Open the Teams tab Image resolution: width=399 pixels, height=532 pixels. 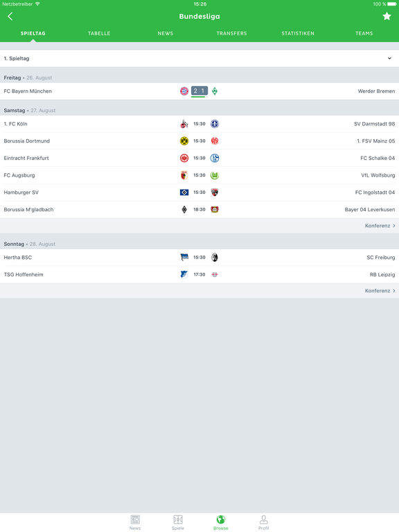(364, 33)
